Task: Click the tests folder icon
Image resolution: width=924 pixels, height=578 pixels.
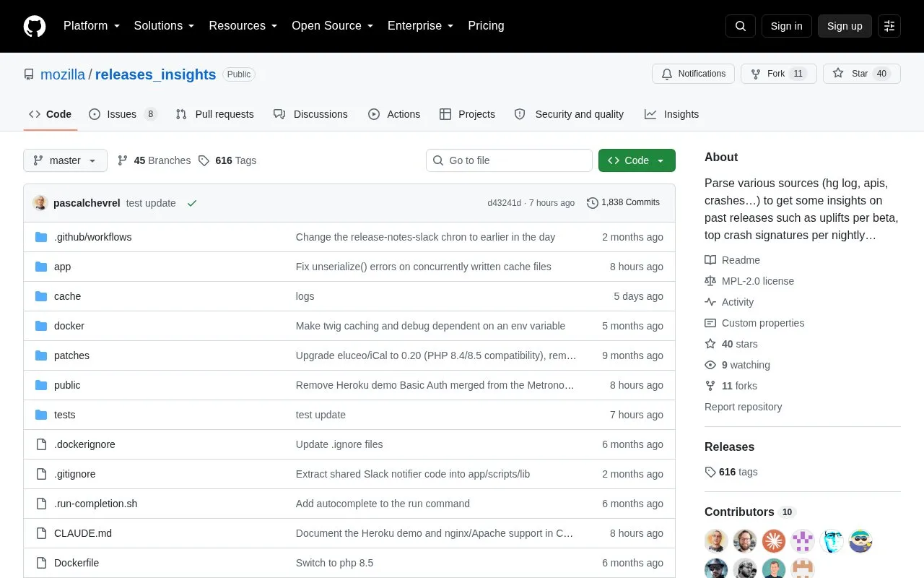Action: coord(41,415)
